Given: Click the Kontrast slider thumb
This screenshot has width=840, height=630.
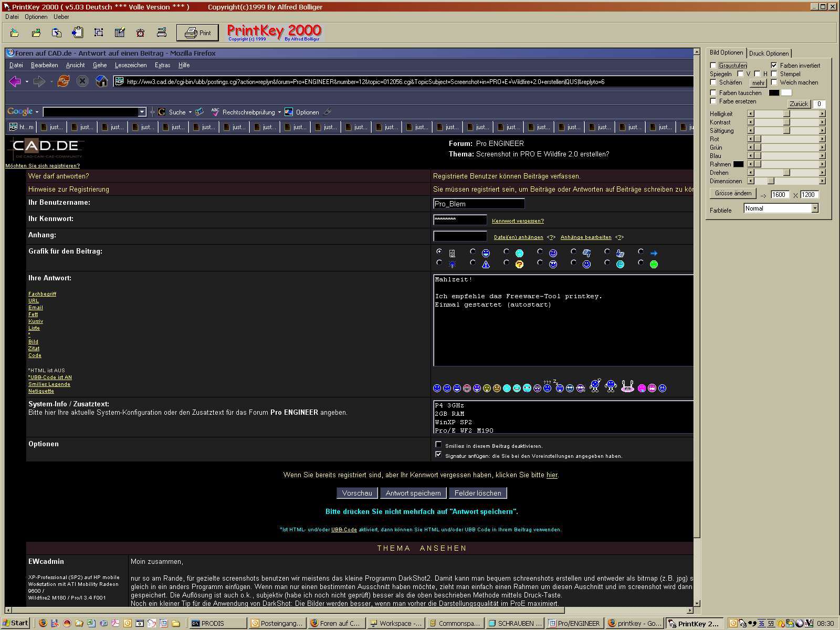Looking at the screenshot, I should click(x=786, y=122).
